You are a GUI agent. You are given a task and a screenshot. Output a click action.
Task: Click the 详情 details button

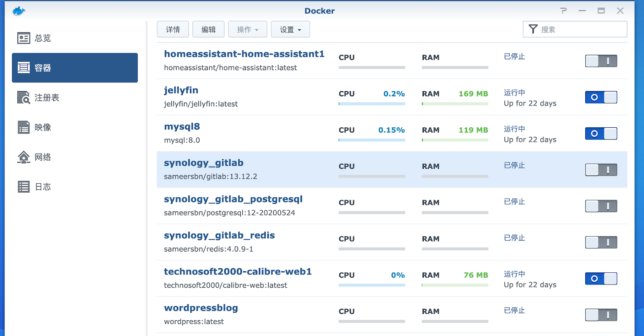pos(173,29)
